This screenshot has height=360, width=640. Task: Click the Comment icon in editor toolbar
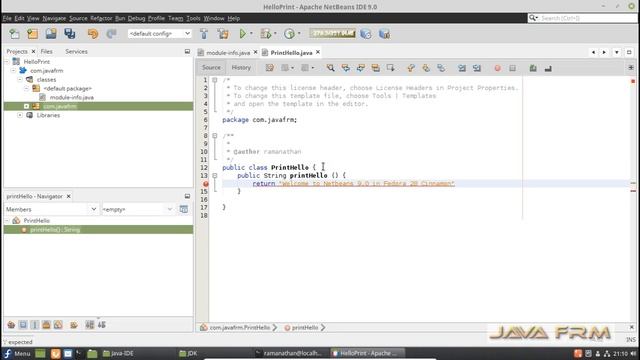pos(533,68)
